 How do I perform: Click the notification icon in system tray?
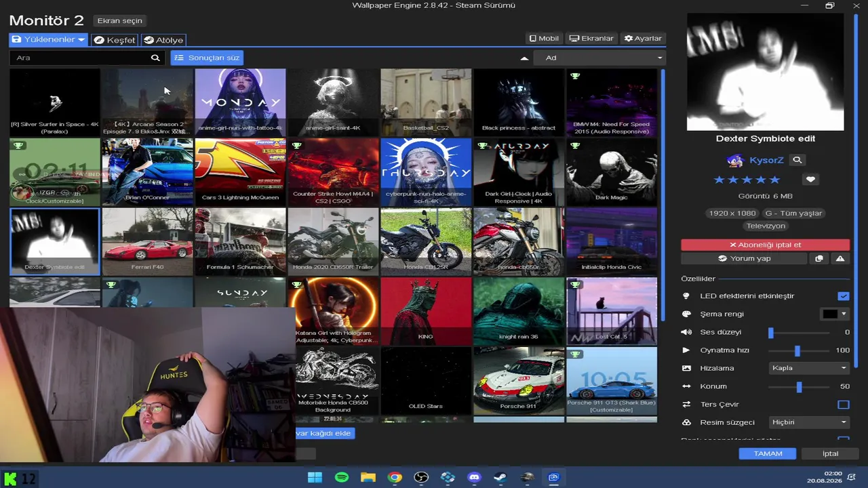tap(852, 477)
